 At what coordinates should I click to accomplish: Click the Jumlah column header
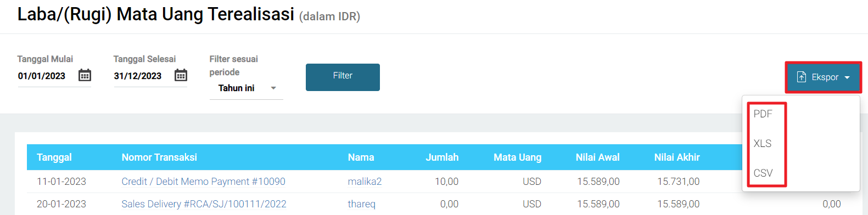(442, 157)
